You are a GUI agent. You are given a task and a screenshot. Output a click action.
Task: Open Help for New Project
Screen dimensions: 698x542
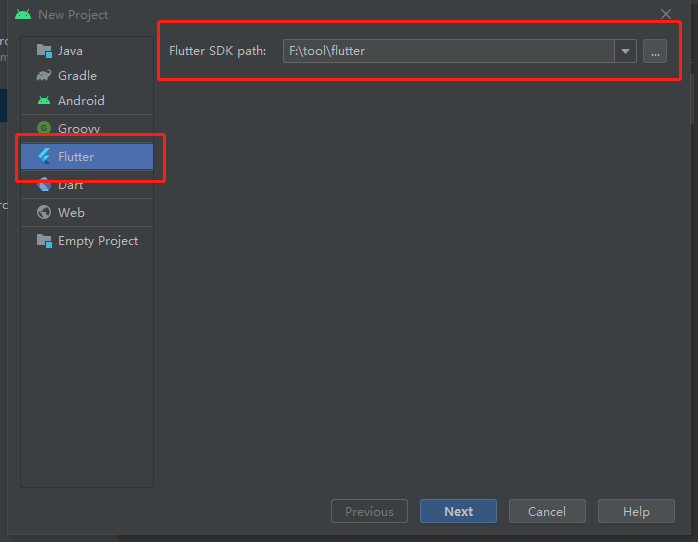tap(636, 511)
